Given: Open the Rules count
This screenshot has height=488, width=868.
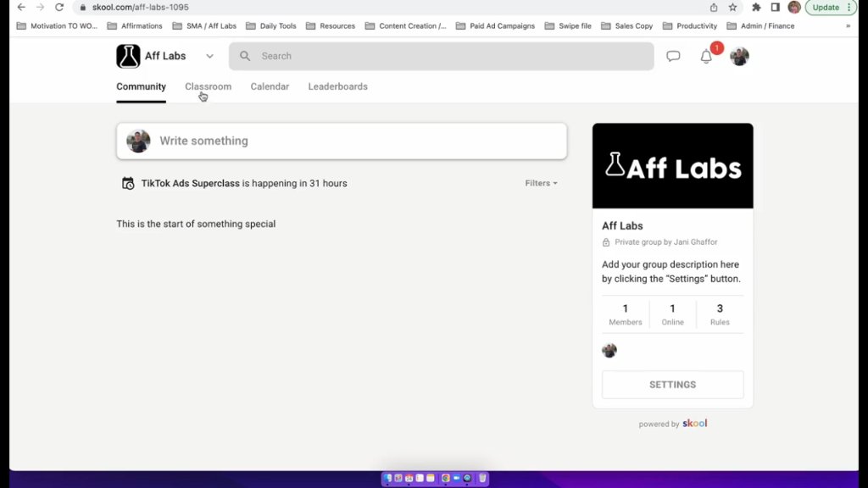Looking at the screenshot, I should tap(720, 314).
